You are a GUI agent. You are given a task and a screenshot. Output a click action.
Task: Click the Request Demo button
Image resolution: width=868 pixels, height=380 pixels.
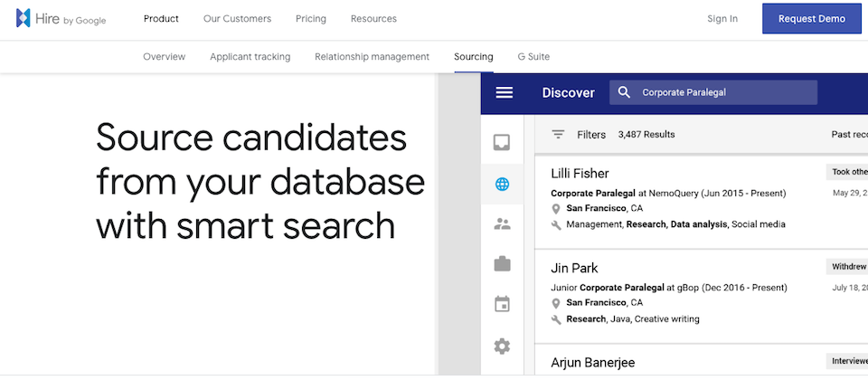tap(812, 19)
